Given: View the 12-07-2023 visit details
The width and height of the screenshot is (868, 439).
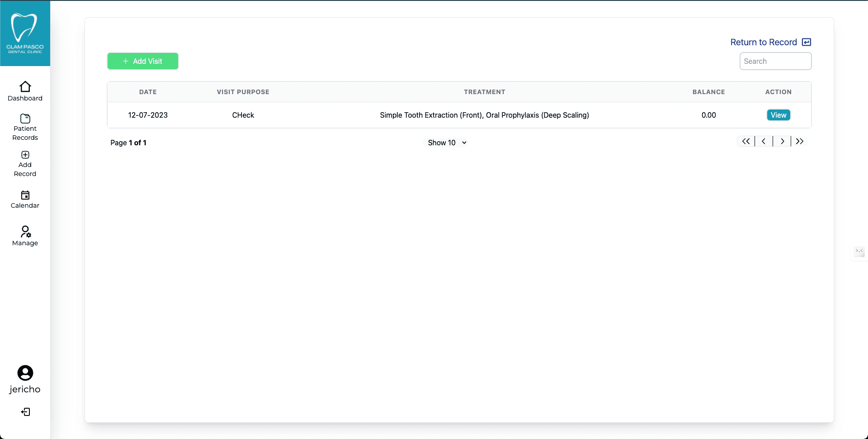Looking at the screenshot, I should click(778, 115).
